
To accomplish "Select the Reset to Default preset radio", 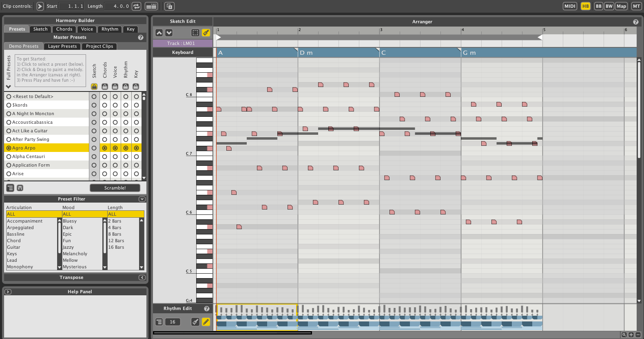I will (x=9, y=96).
